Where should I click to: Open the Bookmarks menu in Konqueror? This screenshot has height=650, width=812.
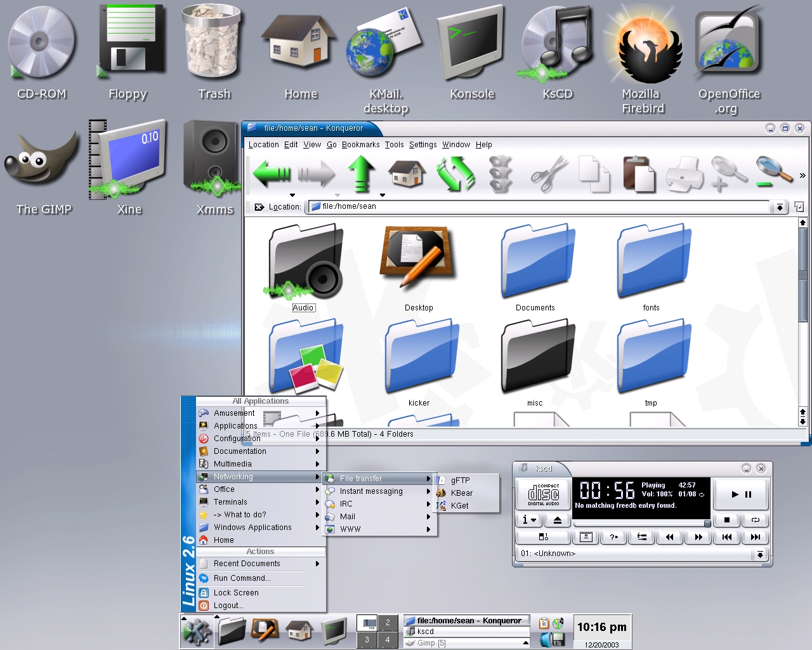click(x=360, y=145)
